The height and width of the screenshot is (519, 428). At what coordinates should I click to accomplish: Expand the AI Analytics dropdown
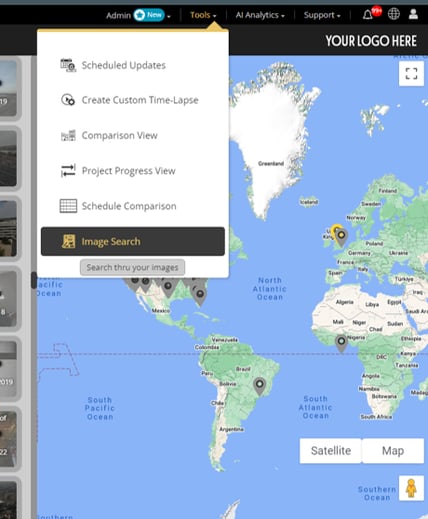coord(260,15)
